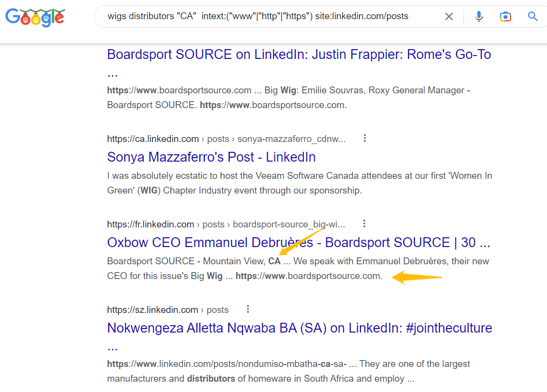Open Sonya Mazzaferro's Post link
The height and width of the screenshot is (392, 547).
[211, 157]
